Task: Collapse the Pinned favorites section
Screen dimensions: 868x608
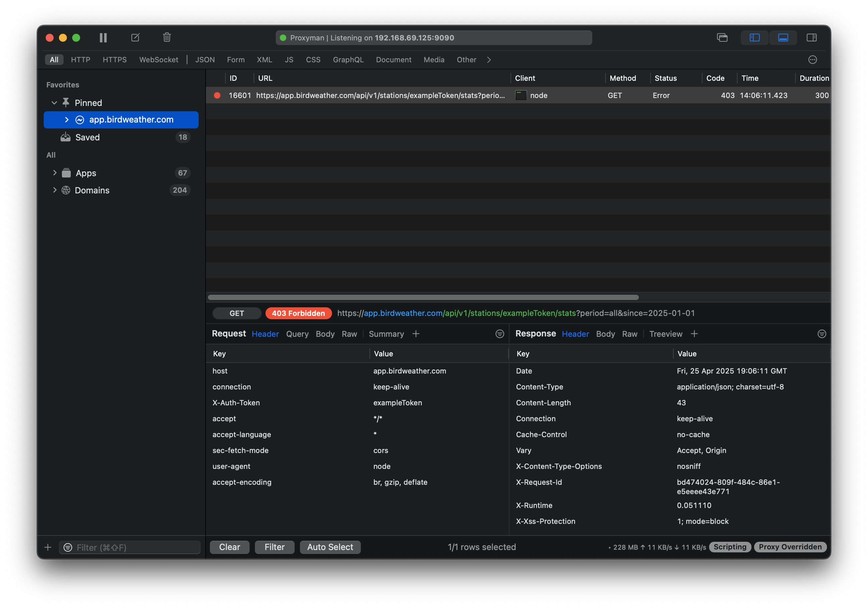Action: pyautogui.click(x=54, y=103)
